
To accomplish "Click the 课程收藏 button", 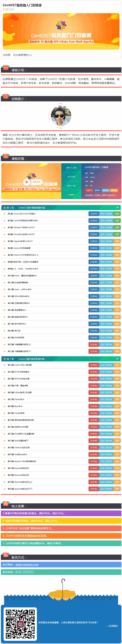I will (x=106, y=190).
